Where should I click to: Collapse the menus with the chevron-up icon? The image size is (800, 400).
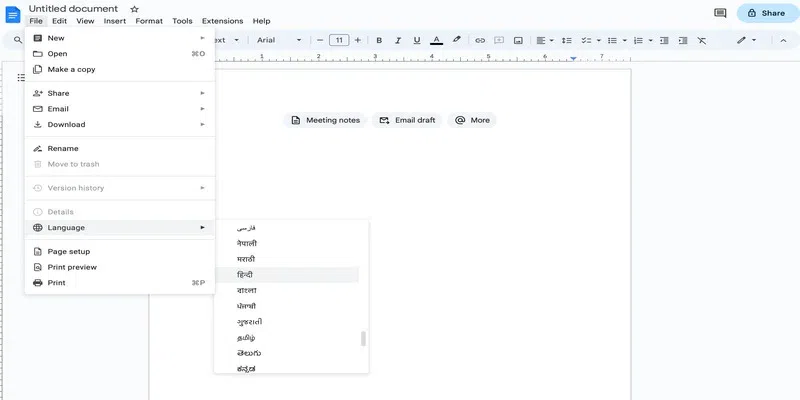pyautogui.click(x=783, y=40)
